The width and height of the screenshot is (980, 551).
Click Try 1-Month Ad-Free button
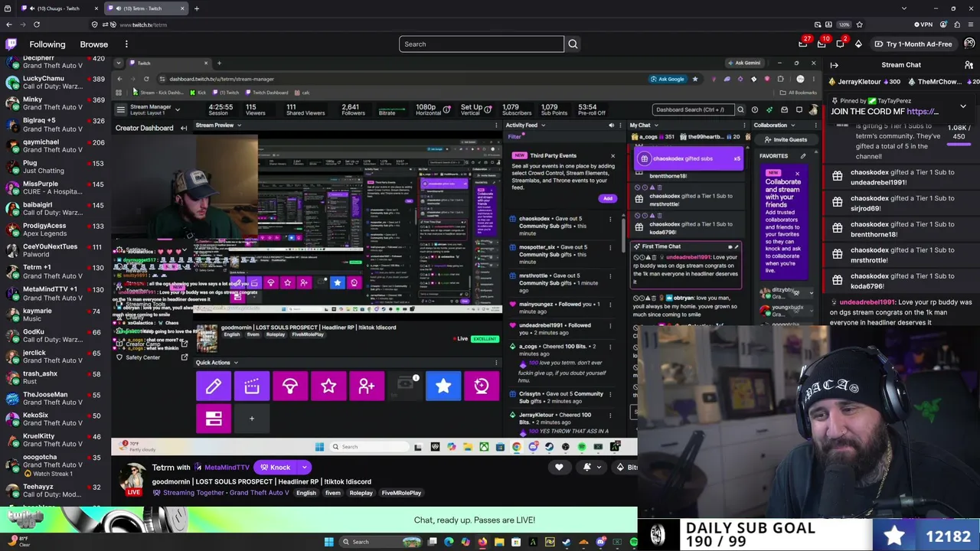click(913, 44)
